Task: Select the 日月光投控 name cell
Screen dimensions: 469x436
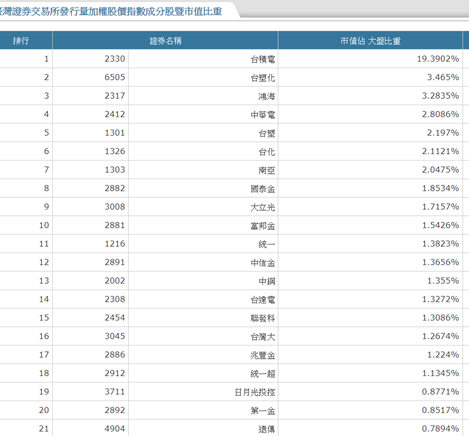Action: [203, 392]
